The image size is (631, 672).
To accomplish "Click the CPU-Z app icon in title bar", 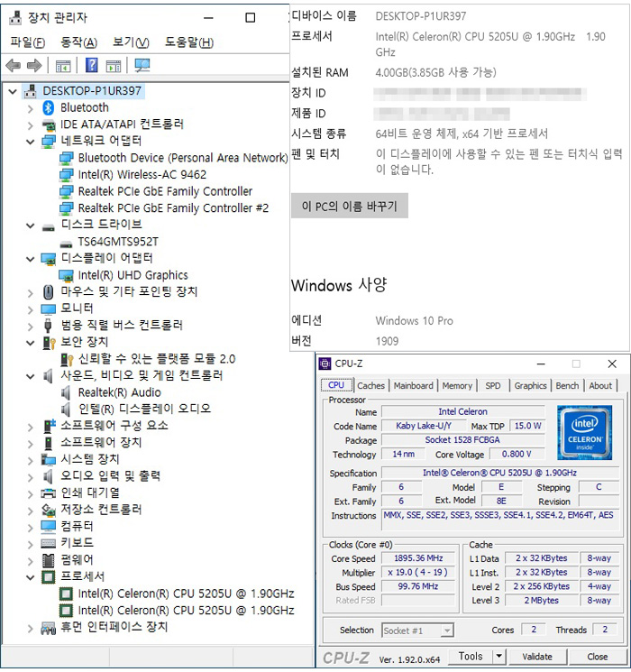I will (x=325, y=364).
